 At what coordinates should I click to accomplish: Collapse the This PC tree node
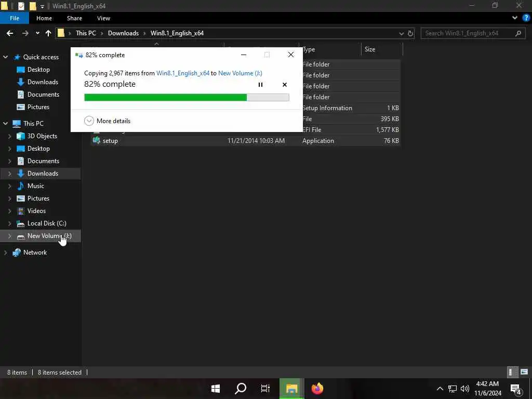coord(5,124)
